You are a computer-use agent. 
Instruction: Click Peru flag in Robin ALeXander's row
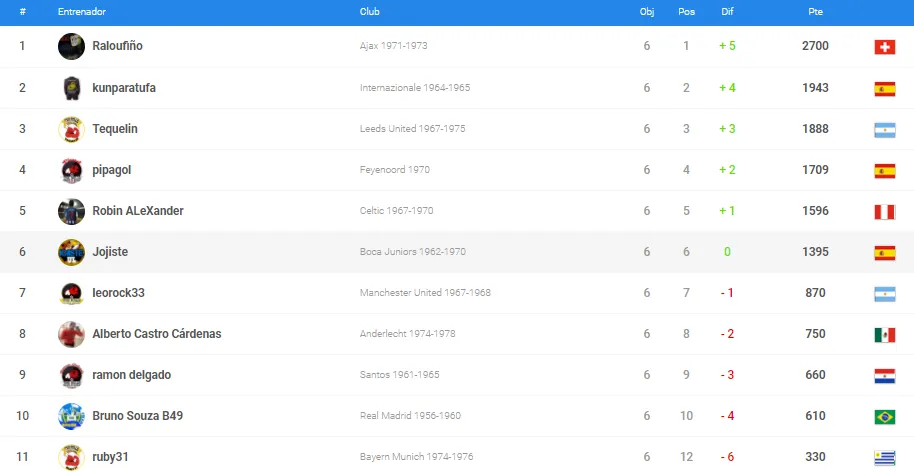click(884, 212)
